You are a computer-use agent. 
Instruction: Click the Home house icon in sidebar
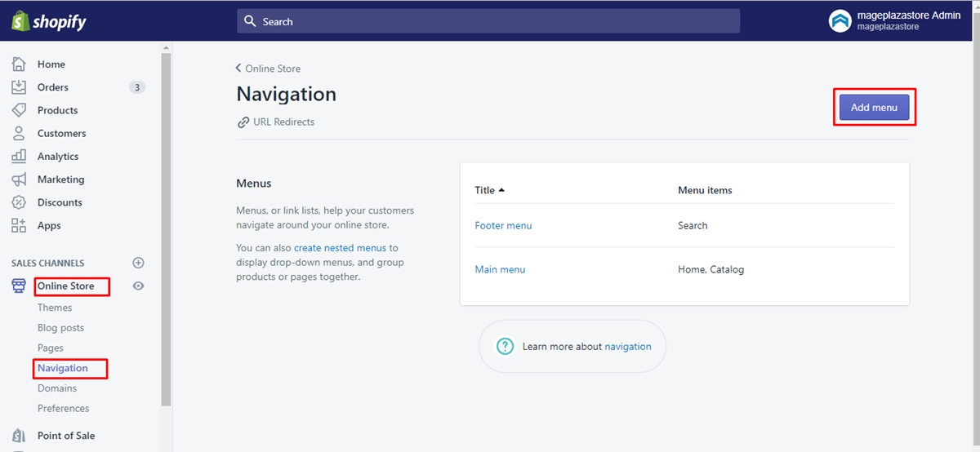19,64
